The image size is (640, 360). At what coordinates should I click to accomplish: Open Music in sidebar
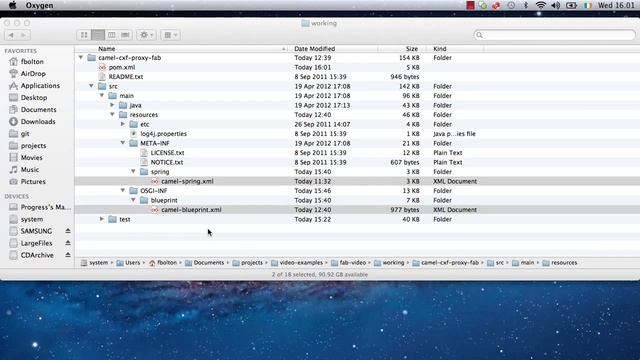(x=29, y=169)
